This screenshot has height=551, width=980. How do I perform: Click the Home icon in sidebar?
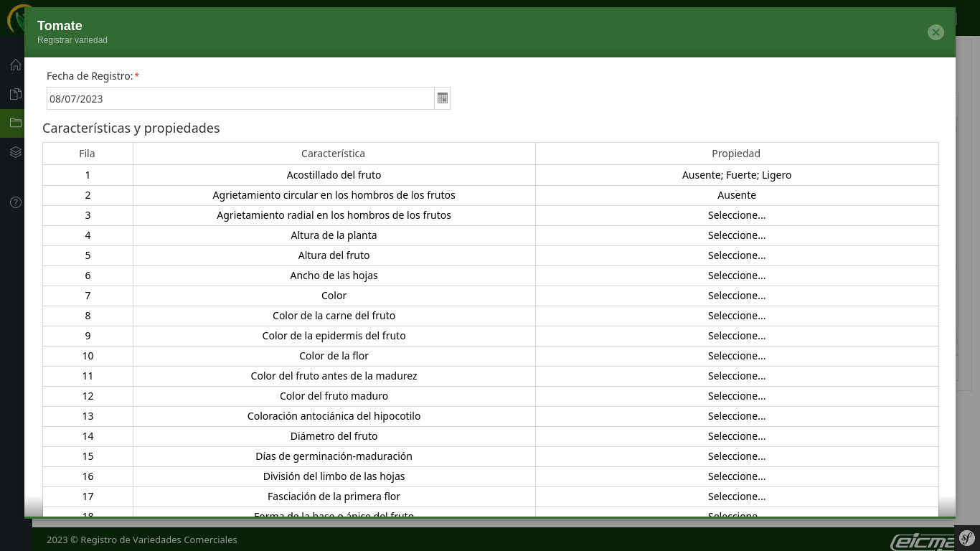16,65
